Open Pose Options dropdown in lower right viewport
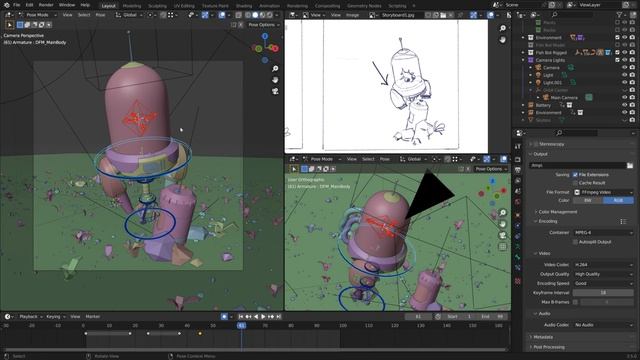Screen dimensions: 640x360 [x=491, y=169]
